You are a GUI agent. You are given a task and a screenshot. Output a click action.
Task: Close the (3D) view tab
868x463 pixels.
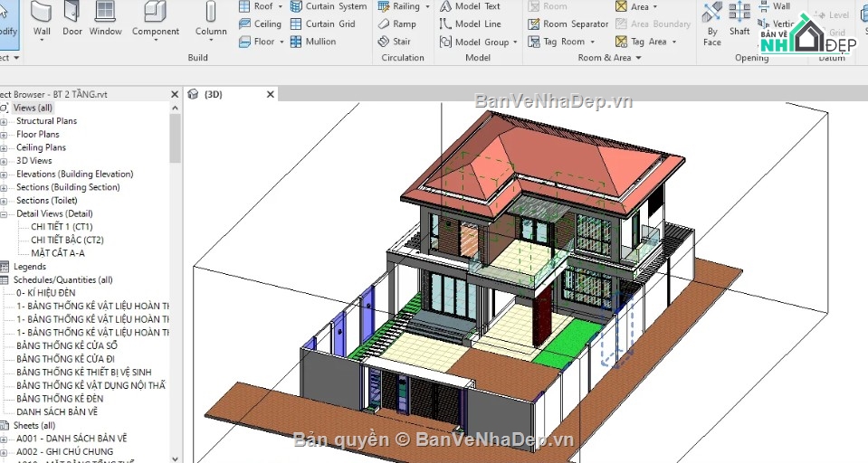270,95
